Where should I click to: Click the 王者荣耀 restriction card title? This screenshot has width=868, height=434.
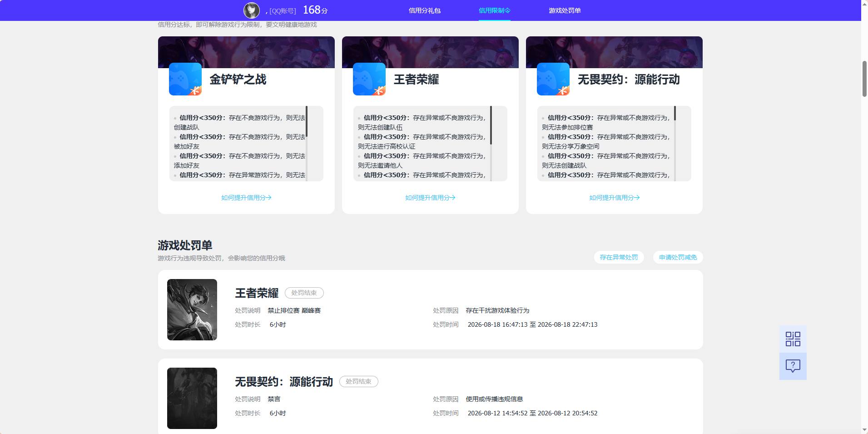[416, 80]
